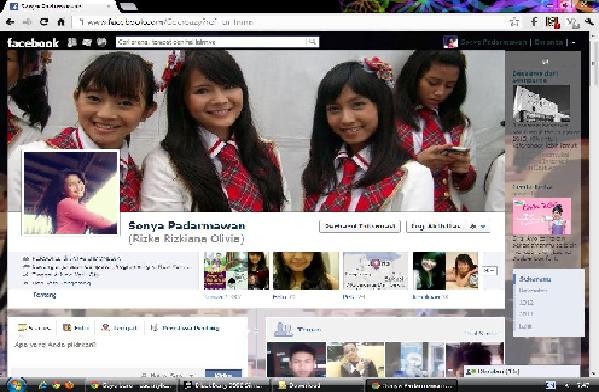The image size is (599, 392).
Task: Jump to Lahir in the timeline navigator
Action: point(525,326)
